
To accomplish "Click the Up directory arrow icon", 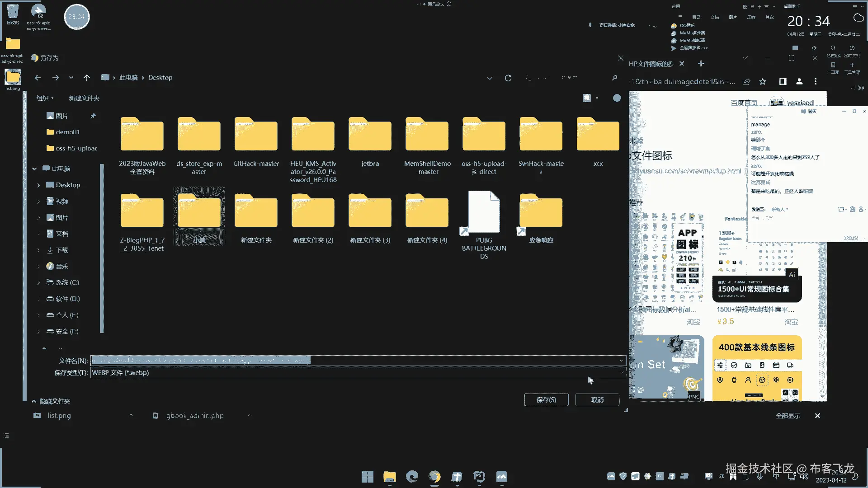I will (x=87, y=78).
